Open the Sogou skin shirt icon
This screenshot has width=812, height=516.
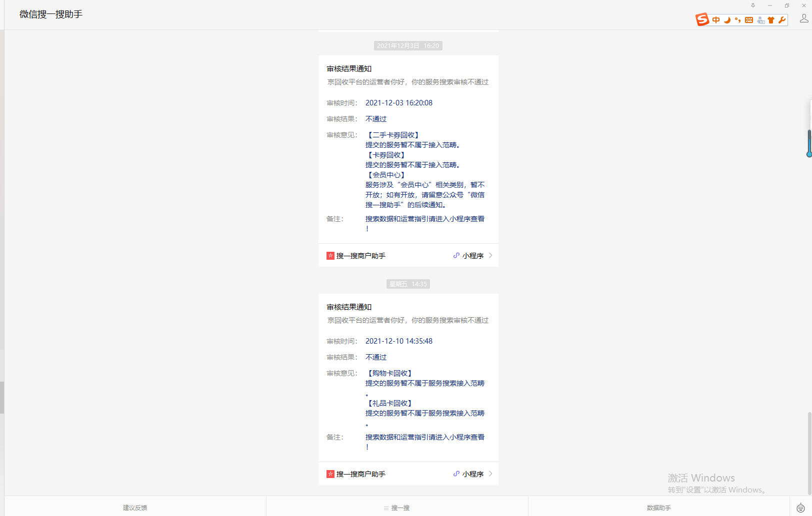tap(771, 20)
